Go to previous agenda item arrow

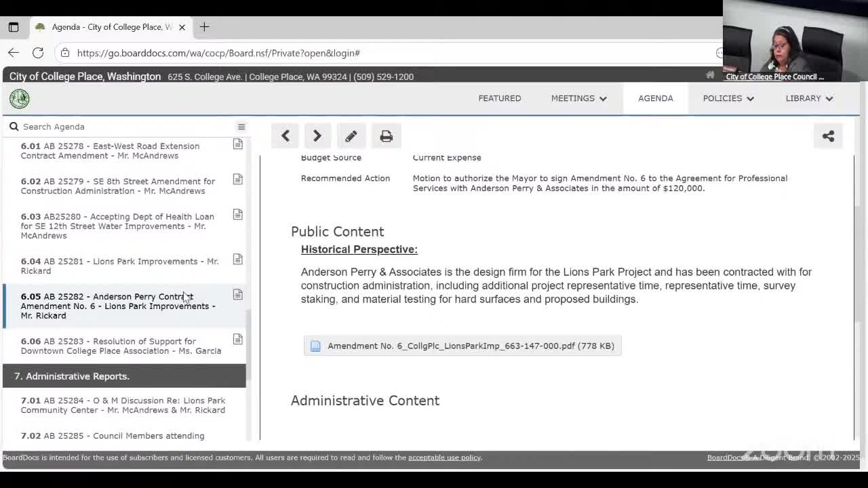(285, 136)
